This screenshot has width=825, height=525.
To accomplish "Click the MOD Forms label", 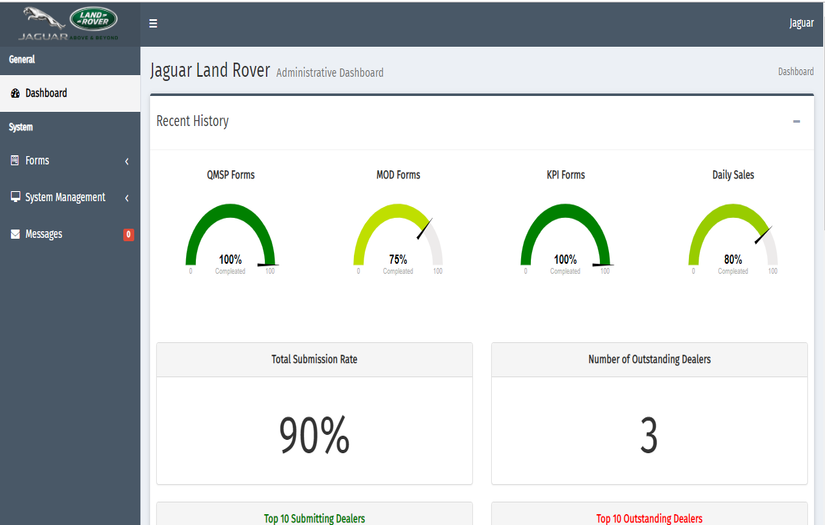I will (x=398, y=175).
